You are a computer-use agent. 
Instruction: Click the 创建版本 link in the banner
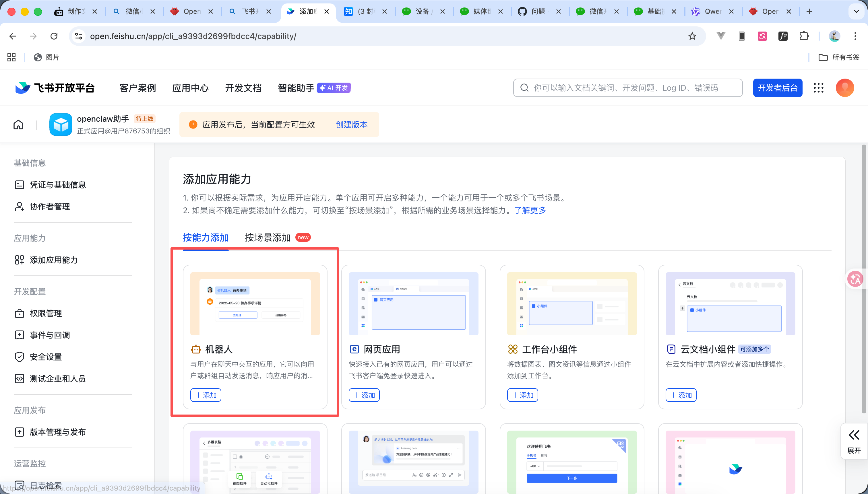(x=351, y=125)
